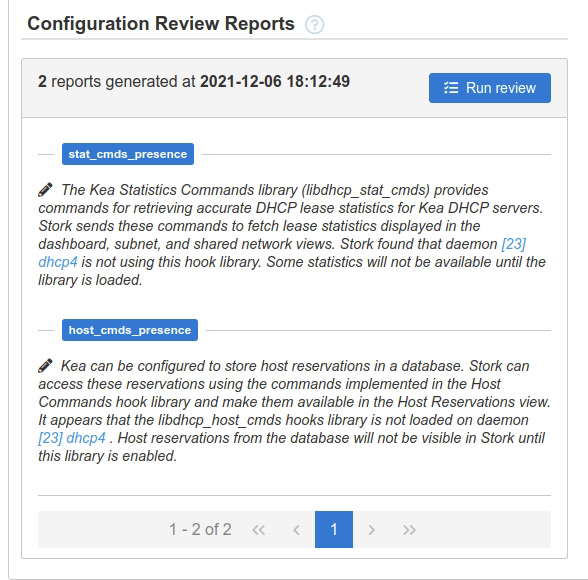
Task: Follow dhcp4 link before "is not using"
Action: (58, 262)
